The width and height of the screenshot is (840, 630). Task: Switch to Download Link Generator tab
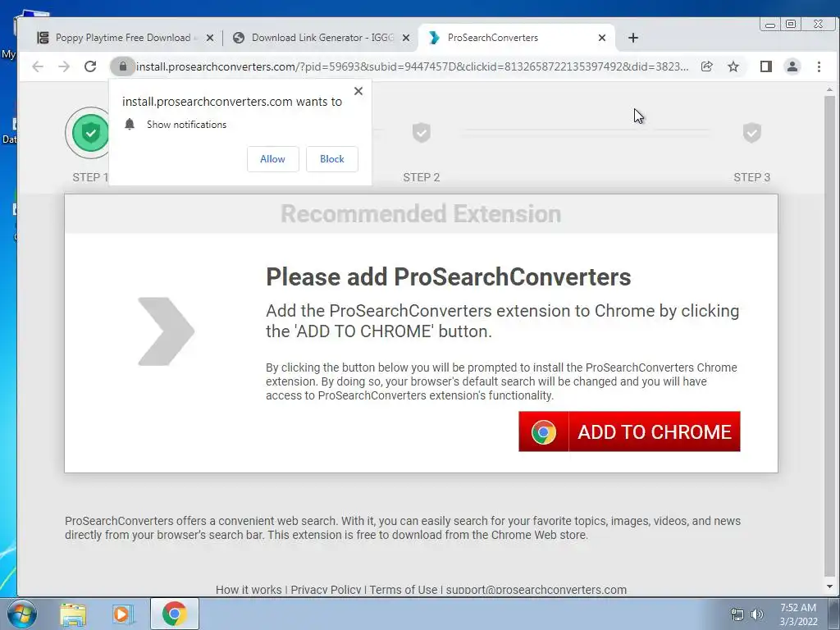click(x=322, y=38)
